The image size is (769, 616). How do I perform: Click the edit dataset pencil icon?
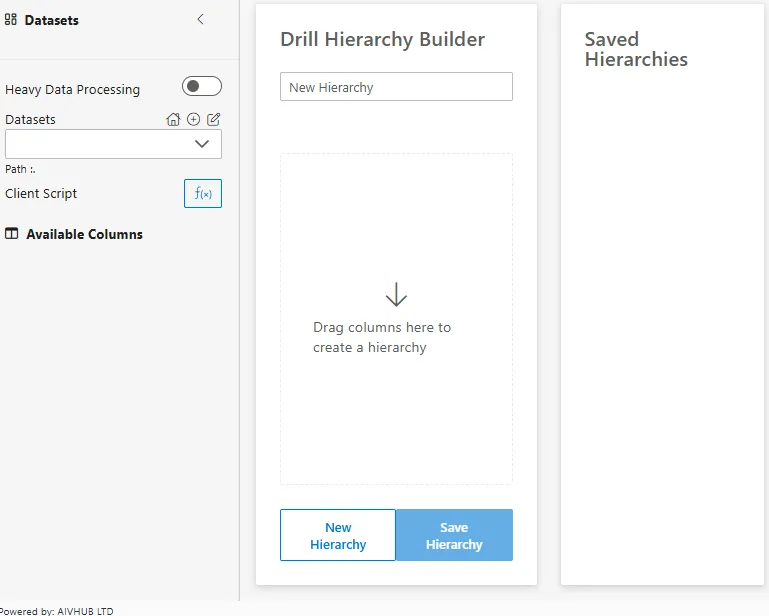coord(213,119)
